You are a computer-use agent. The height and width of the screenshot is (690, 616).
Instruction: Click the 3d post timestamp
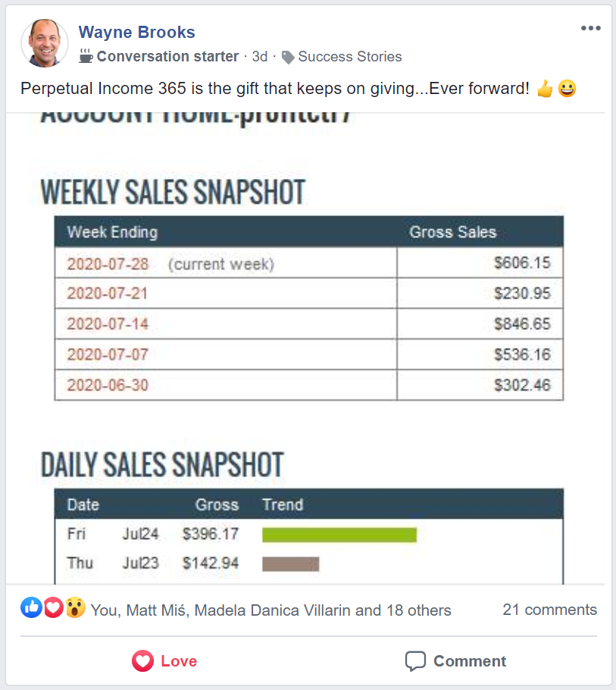tap(259, 57)
